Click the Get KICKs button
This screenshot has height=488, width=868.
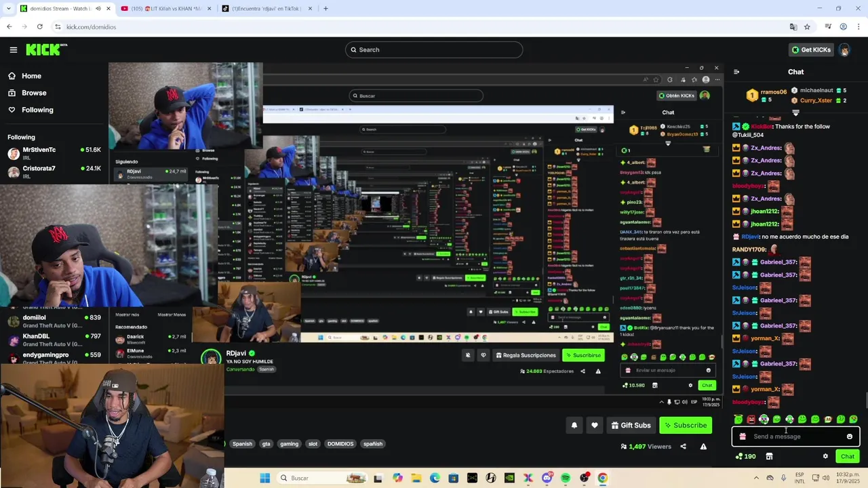pyautogui.click(x=810, y=49)
